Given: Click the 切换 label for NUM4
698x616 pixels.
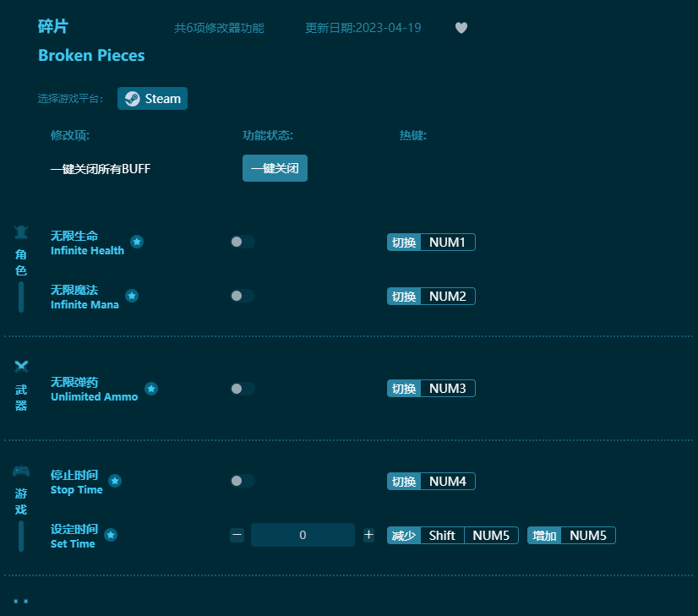Looking at the screenshot, I should (x=404, y=481).
